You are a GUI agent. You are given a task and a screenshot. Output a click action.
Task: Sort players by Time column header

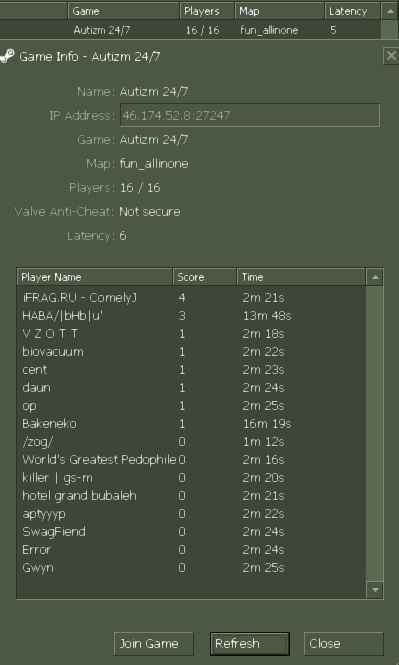pyautogui.click(x=301, y=277)
